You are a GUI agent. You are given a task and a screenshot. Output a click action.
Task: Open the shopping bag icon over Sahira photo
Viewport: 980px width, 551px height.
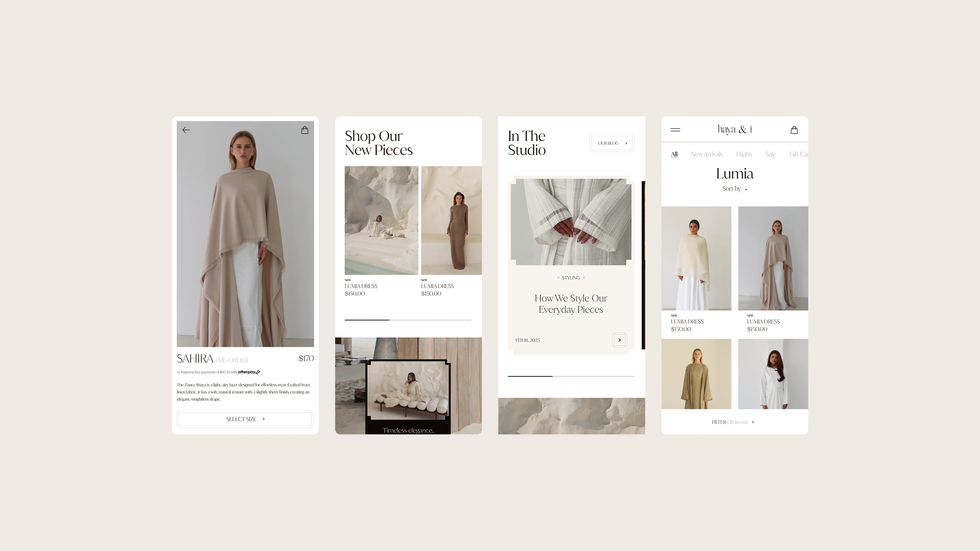click(305, 130)
